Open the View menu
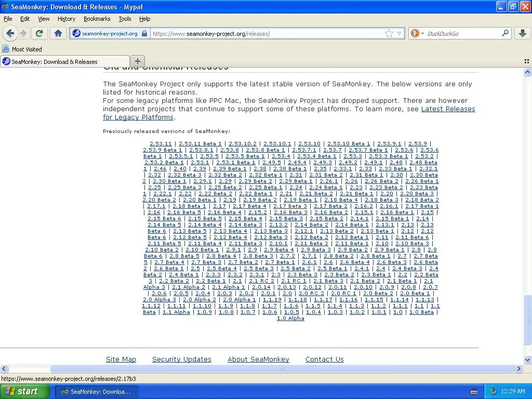 pyautogui.click(x=44, y=19)
